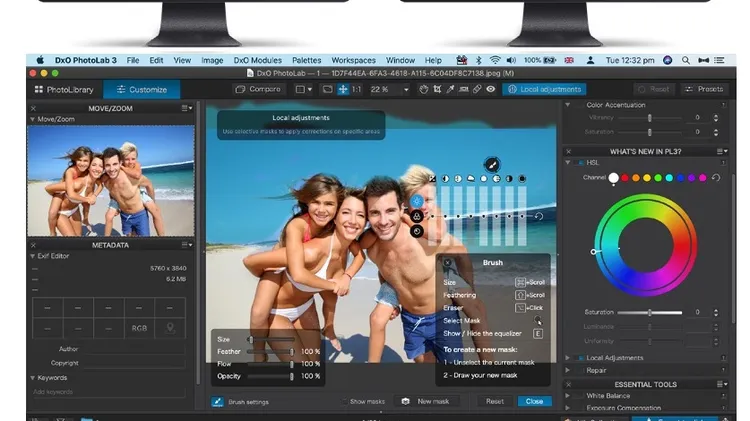Select the hand pan tool
This screenshot has width=750, height=421.
tap(423, 89)
